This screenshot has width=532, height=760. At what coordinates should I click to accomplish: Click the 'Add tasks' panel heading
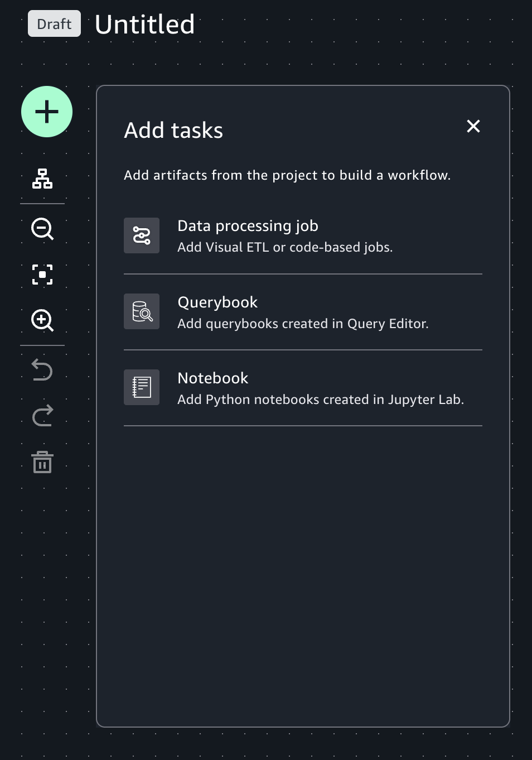(173, 131)
